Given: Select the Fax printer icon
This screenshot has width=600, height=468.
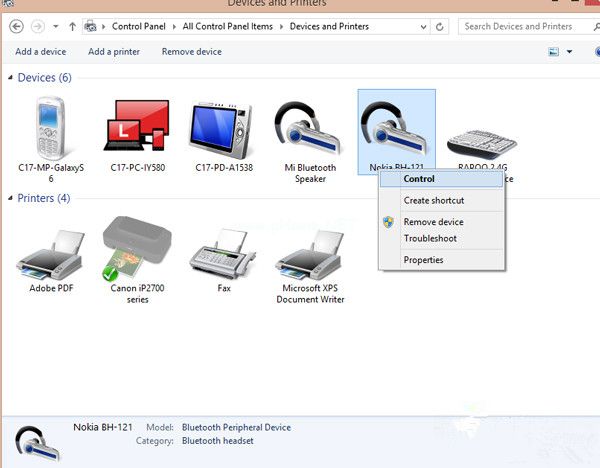Looking at the screenshot, I should (x=223, y=255).
